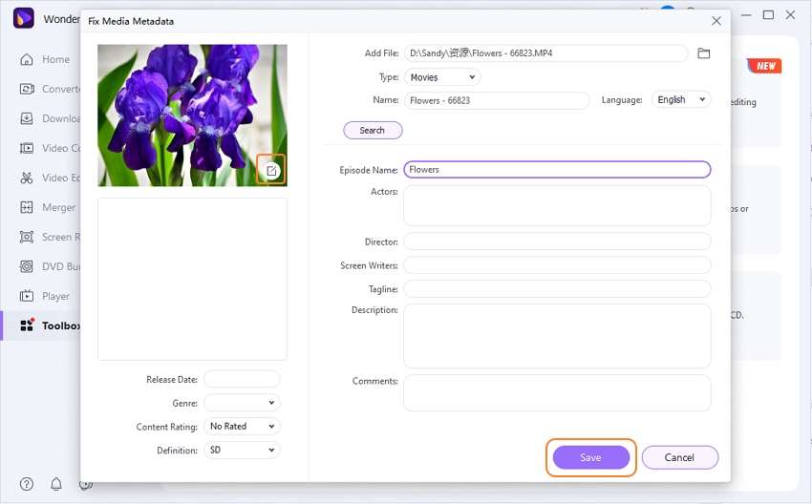Screen dimensions: 812x504
Task: Open the Language dropdown showing English
Action: coord(681,99)
